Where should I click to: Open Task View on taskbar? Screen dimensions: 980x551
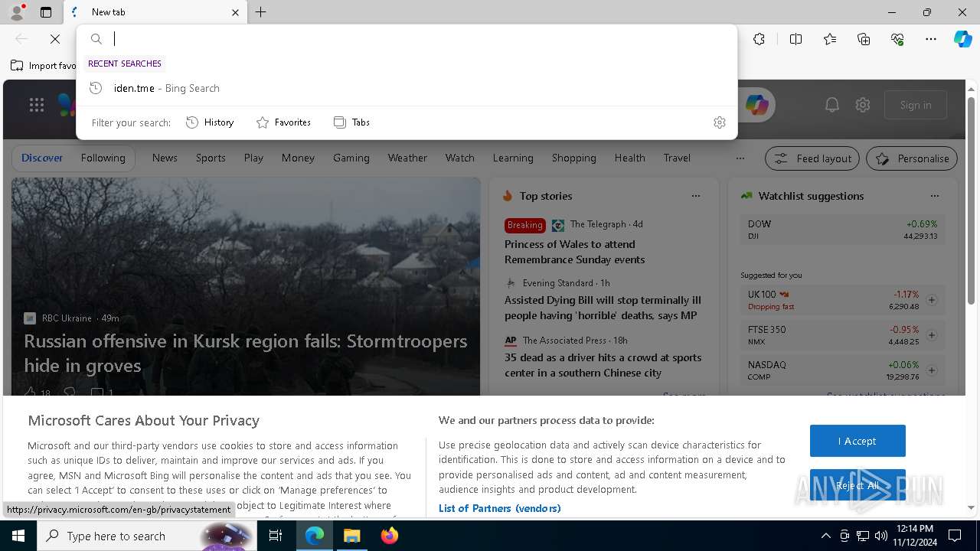(276, 536)
